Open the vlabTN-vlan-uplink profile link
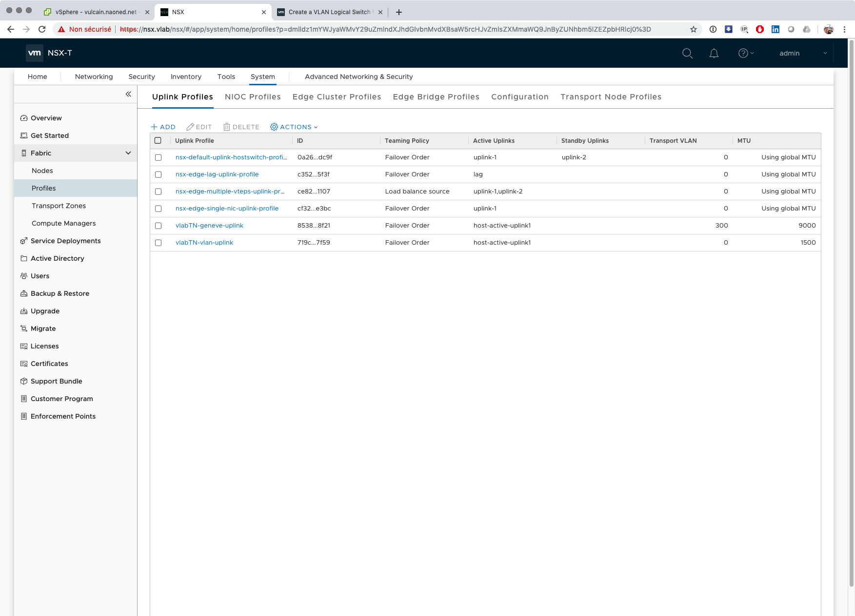 tap(204, 242)
